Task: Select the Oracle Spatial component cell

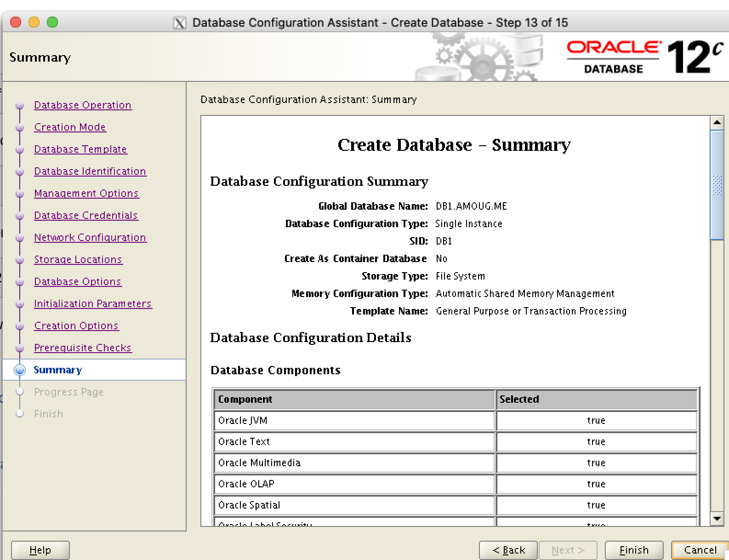Action: [354, 505]
